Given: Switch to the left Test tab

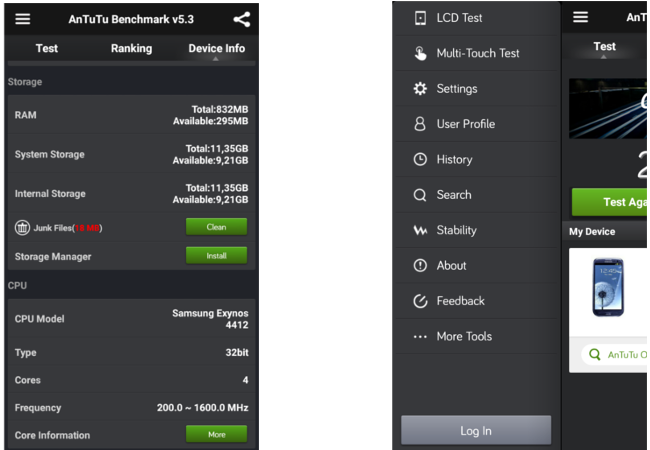Looking at the screenshot, I should [x=46, y=48].
